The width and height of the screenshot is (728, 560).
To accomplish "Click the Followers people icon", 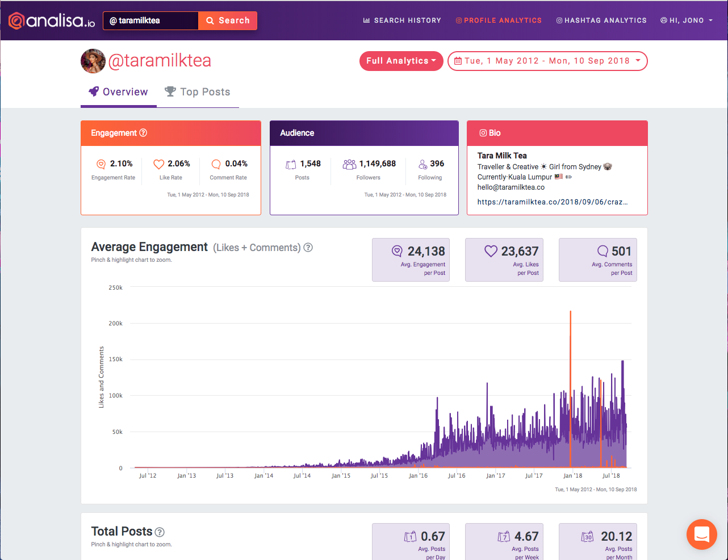I will point(349,164).
